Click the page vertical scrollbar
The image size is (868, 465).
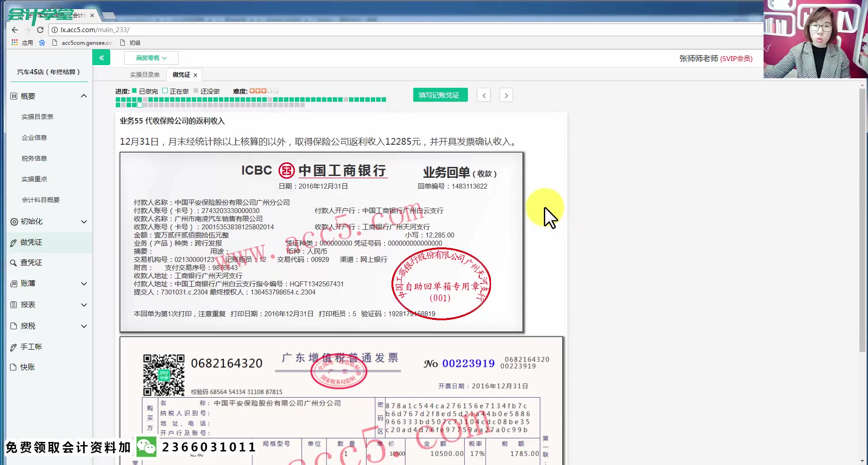tap(863, 219)
